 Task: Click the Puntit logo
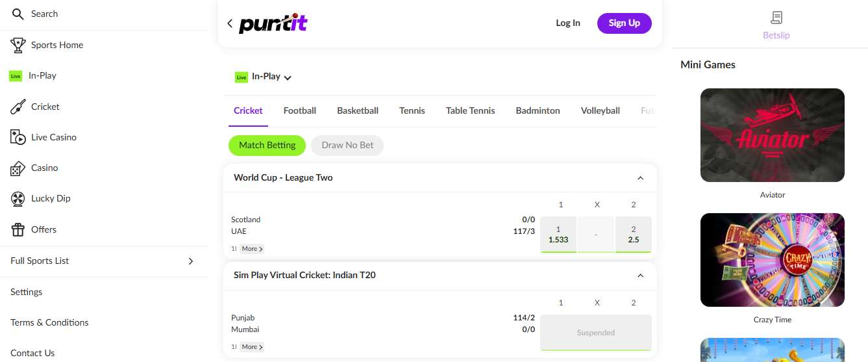pos(273,23)
